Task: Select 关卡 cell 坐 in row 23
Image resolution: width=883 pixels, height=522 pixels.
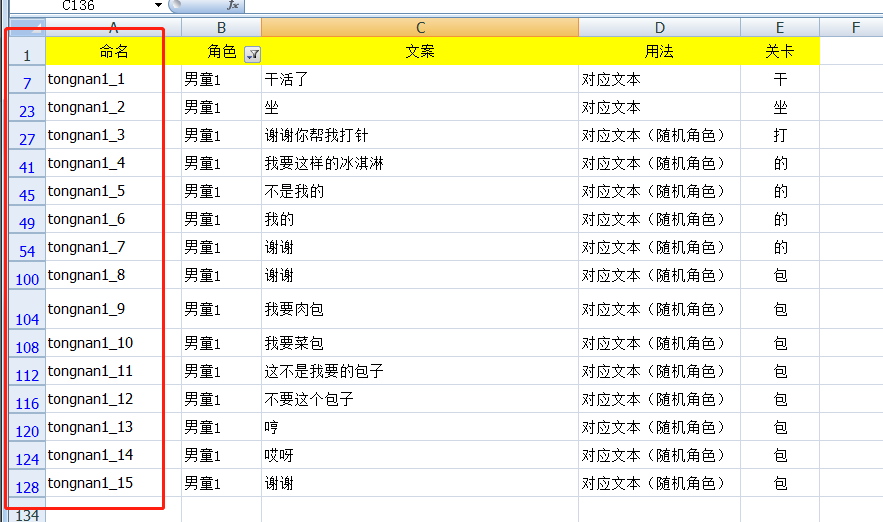Action: [780, 107]
